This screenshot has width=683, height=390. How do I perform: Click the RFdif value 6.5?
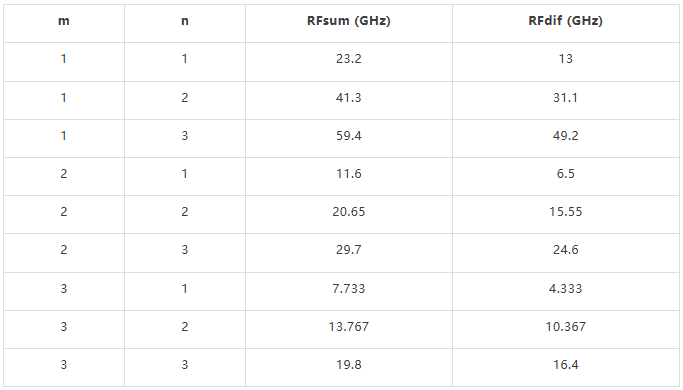tap(565, 173)
